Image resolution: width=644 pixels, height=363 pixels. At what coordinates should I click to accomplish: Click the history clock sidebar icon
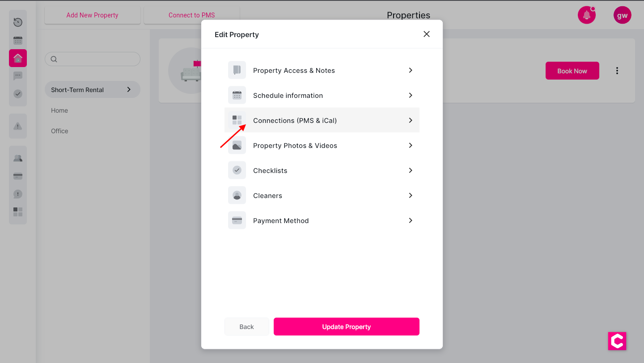[18, 22]
